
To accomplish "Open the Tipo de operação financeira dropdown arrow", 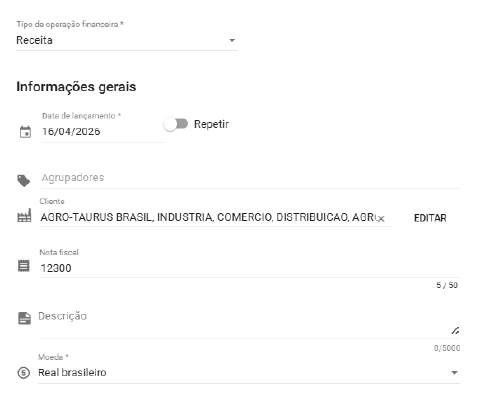I will pos(232,40).
